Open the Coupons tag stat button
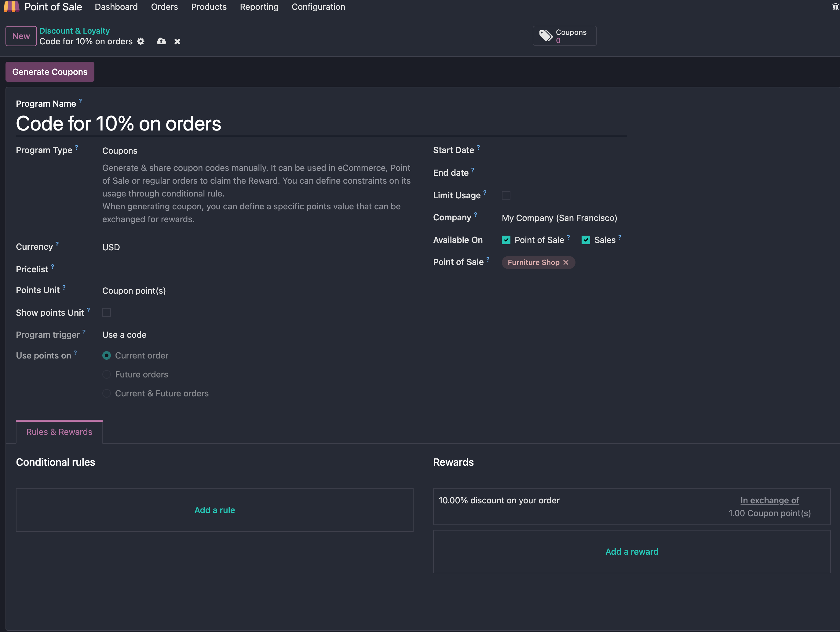This screenshot has height=632, width=840. (564, 36)
